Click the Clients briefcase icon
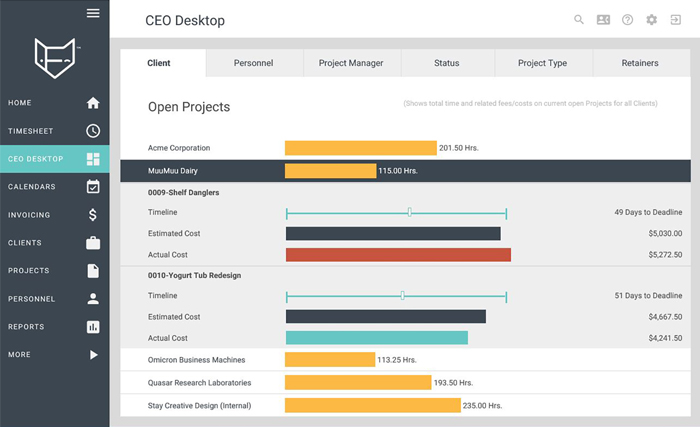 point(93,243)
